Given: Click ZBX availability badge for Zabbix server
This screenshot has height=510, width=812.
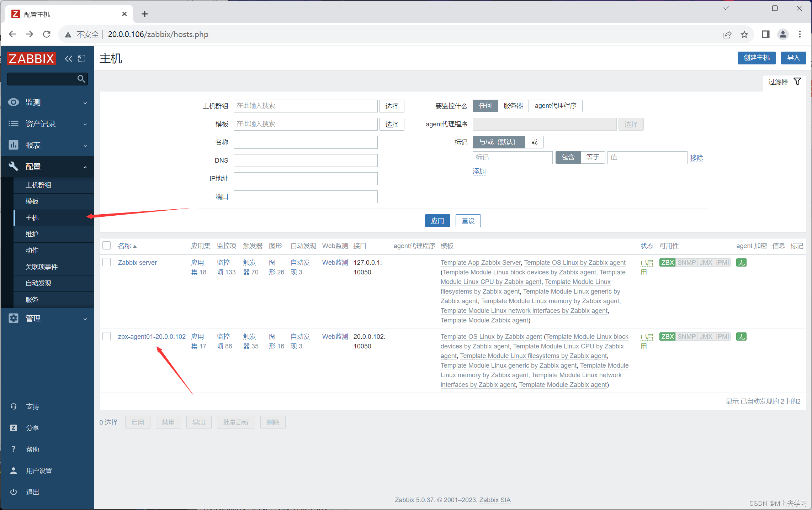Looking at the screenshot, I should coord(667,263).
